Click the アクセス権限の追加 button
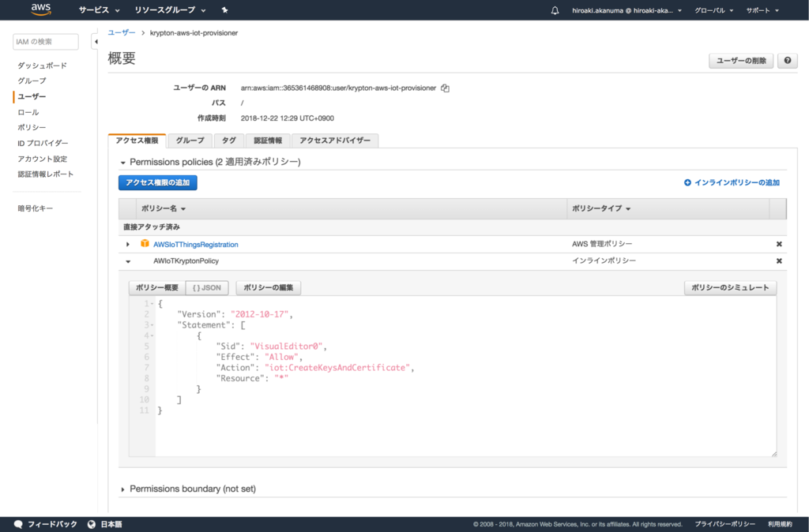 point(157,182)
